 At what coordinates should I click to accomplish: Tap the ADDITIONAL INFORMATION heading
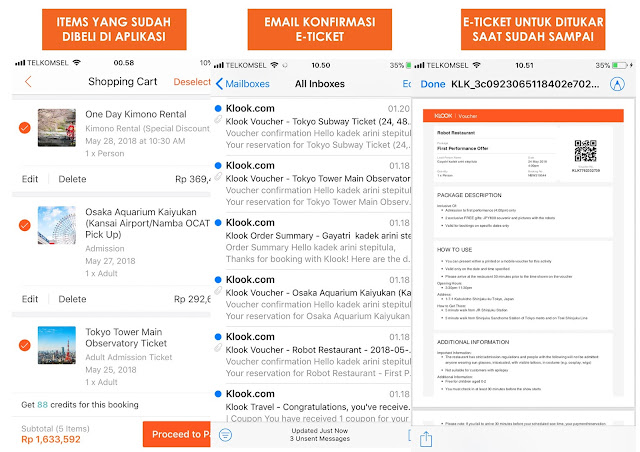(x=473, y=342)
